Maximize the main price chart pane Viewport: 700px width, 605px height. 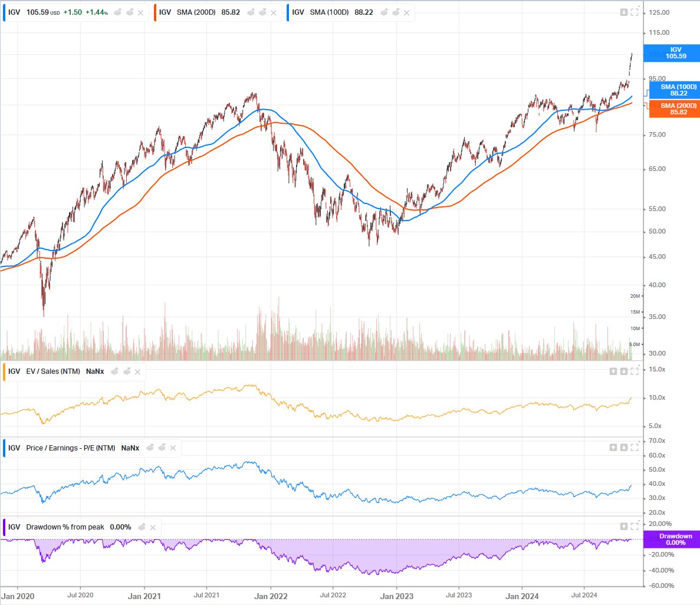point(635,12)
